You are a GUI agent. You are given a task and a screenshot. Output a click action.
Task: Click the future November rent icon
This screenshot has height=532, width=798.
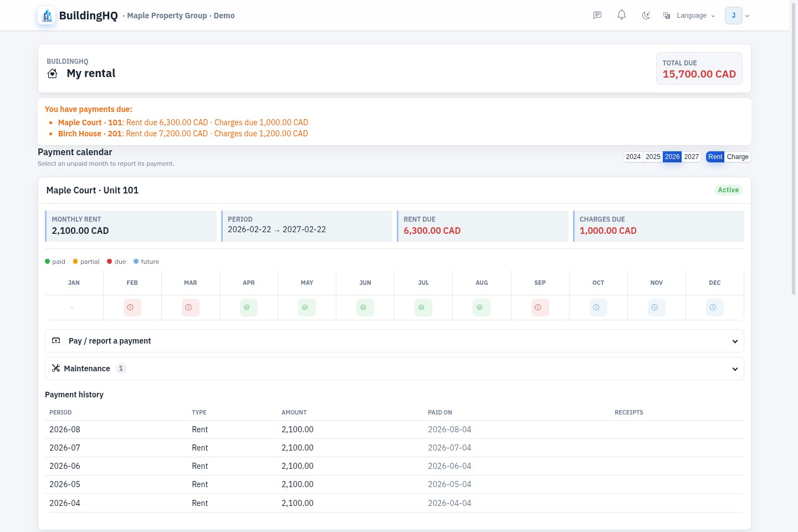[x=657, y=308]
